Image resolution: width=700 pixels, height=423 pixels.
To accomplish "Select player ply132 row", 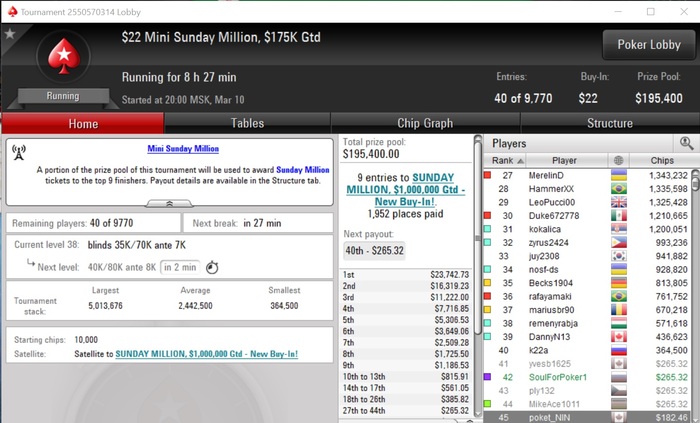I will pos(588,390).
